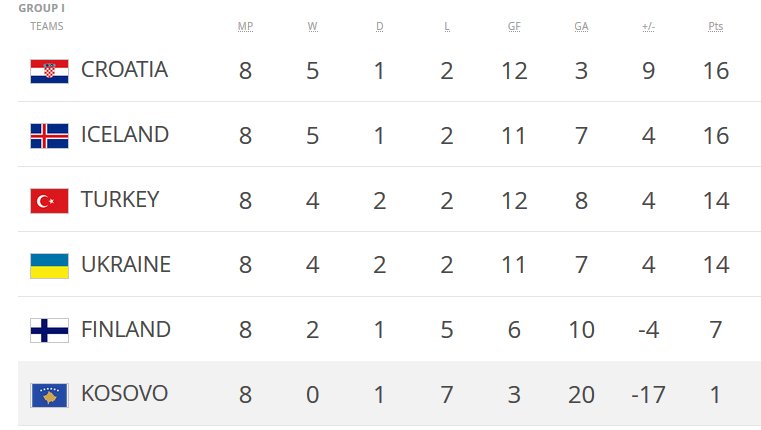Open the ICELAND team link
761x430 pixels.
(125, 135)
